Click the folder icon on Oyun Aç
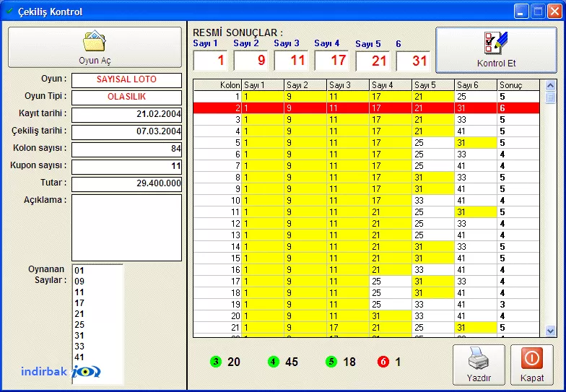This screenshot has width=566, height=392. coord(94,40)
